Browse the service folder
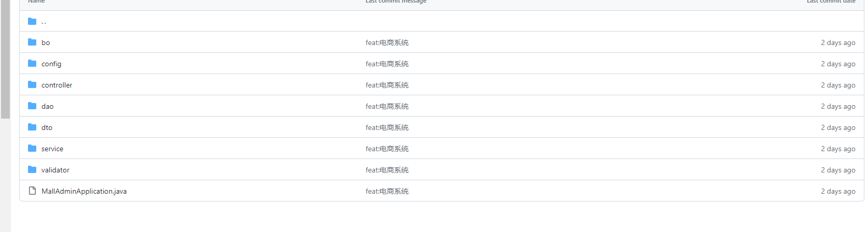This screenshot has height=232, width=868. point(52,149)
